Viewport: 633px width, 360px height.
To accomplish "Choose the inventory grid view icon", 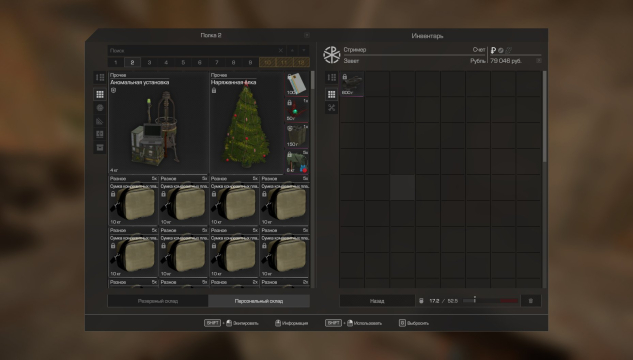I will [x=331, y=94].
